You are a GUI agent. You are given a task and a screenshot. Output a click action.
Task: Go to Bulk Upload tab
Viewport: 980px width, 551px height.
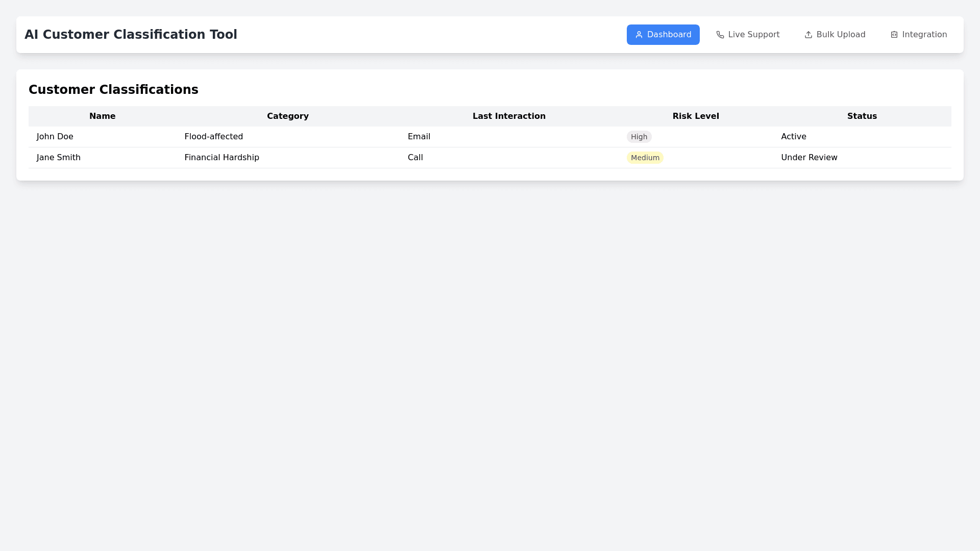(835, 35)
